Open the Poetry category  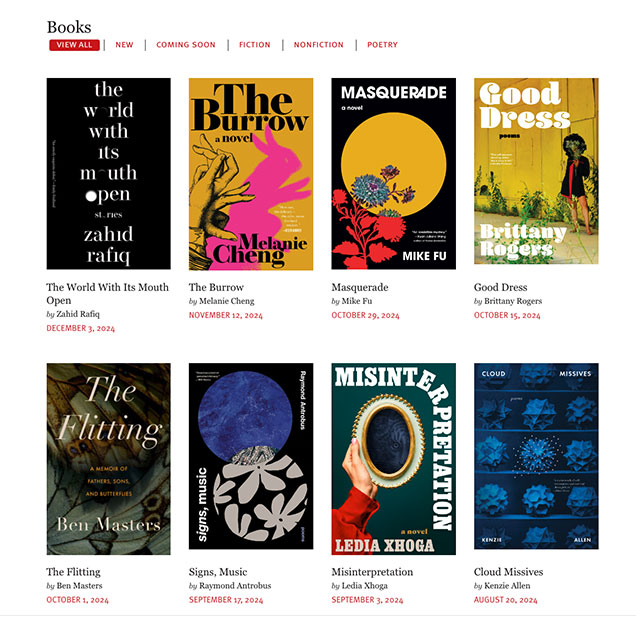click(x=382, y=45)
